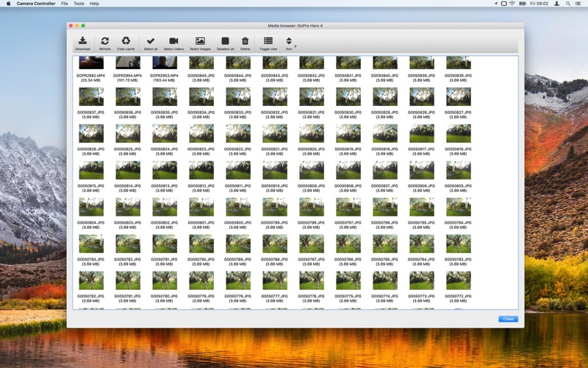Click the Delete trash icon
The image size is (588, 368).
tap(245, 41)
